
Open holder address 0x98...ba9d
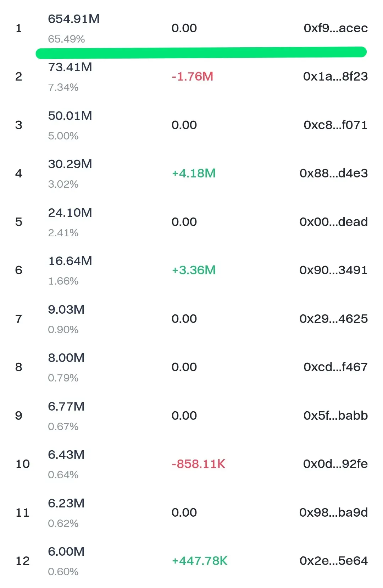tap(334, 512)
